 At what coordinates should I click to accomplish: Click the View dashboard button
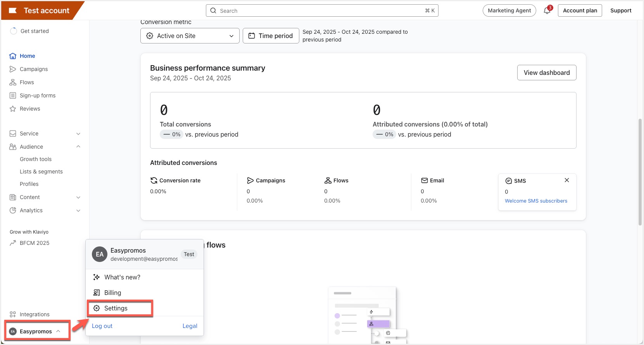(546, 73)
